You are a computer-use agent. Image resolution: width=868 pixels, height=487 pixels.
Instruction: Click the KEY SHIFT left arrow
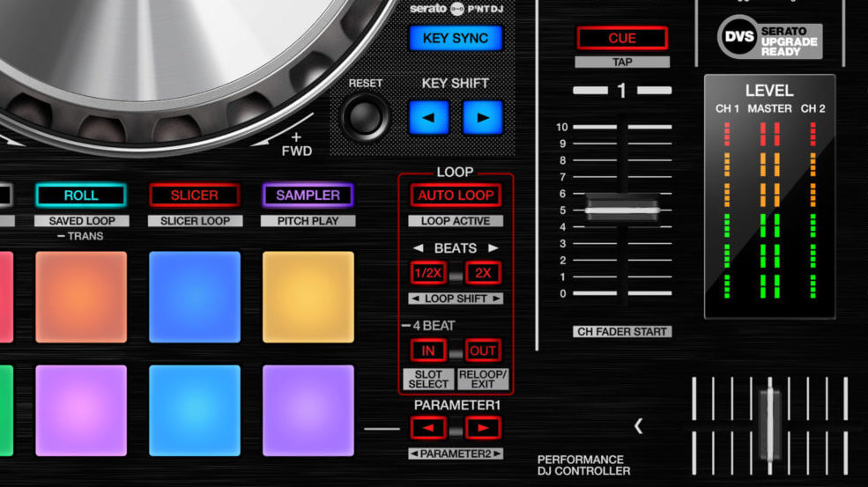[428, 117]
